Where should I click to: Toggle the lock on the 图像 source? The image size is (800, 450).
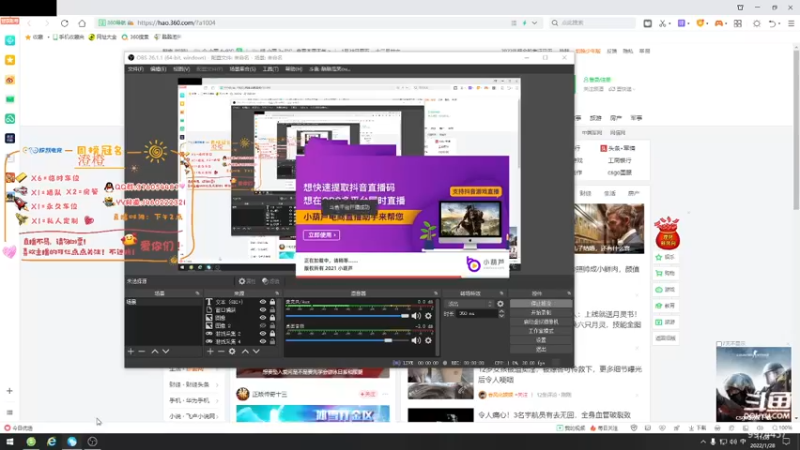click(272, 318)
